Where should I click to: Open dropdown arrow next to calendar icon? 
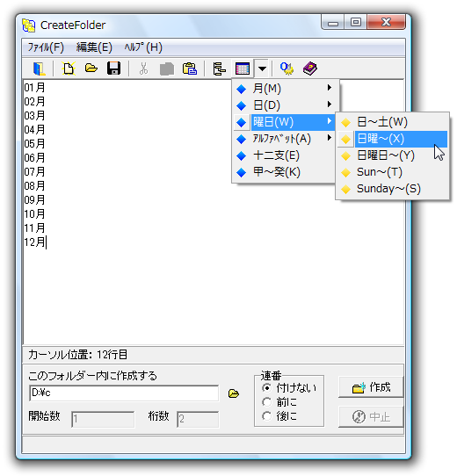(262, 69)
